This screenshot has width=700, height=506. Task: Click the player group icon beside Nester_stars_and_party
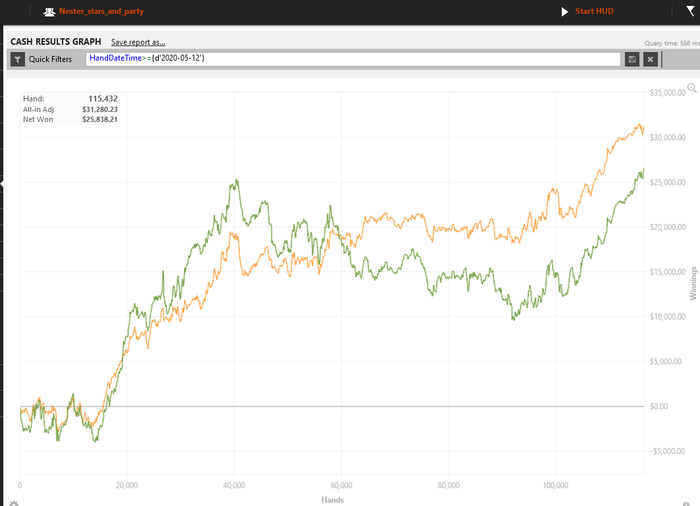(x=49, y=12)
